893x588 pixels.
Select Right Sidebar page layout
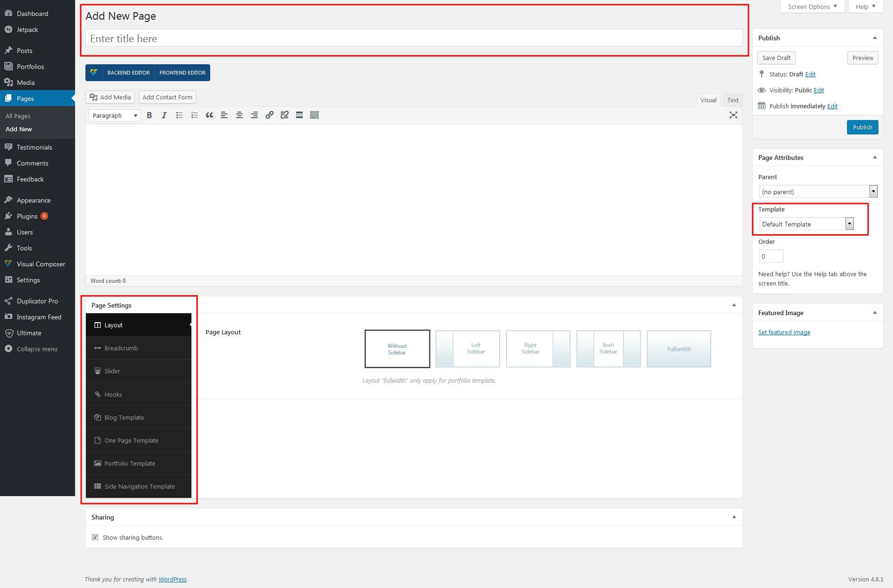538,349
